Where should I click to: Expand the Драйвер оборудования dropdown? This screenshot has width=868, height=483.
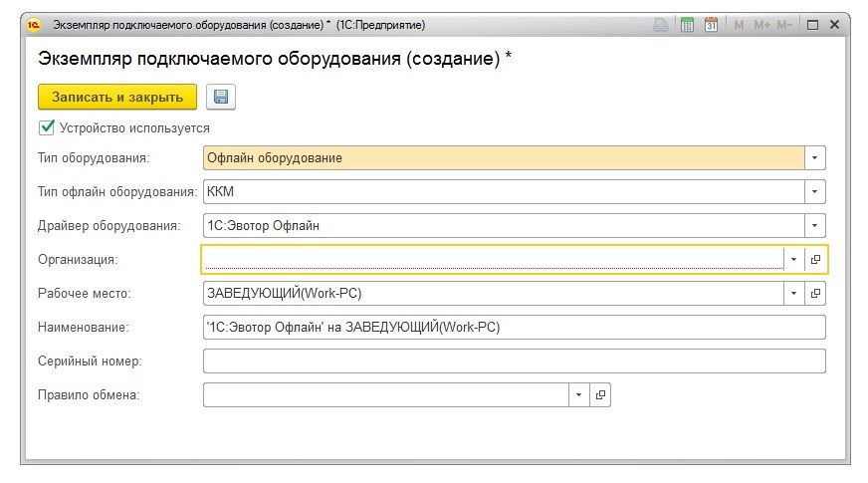815,225
